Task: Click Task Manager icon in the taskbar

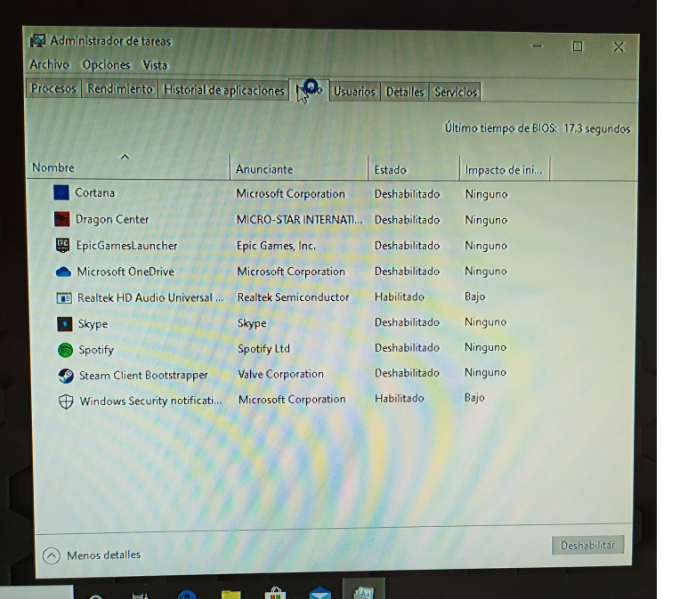Action: 364,591
